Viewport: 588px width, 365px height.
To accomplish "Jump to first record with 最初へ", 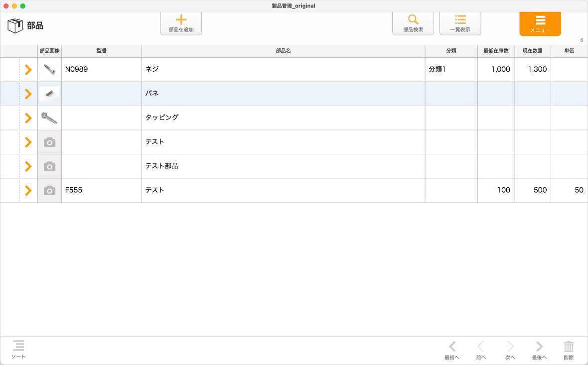I will click(x=452, y=350).
